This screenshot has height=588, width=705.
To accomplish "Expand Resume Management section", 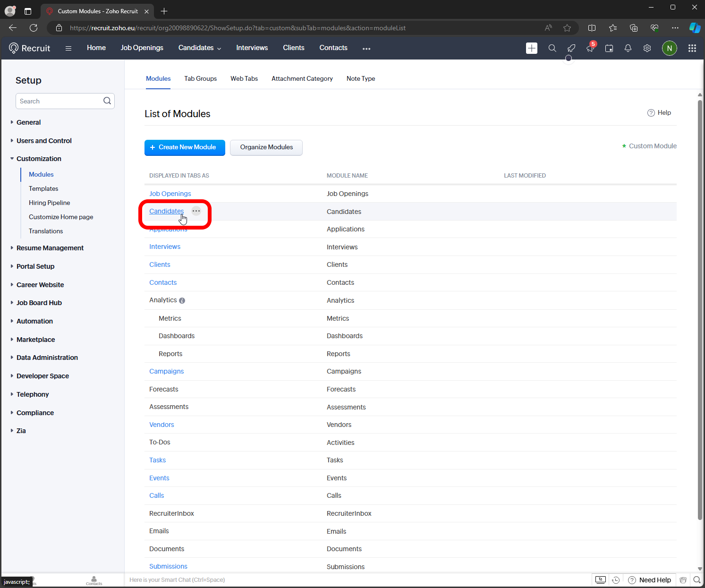I will (x=50, y=248).
